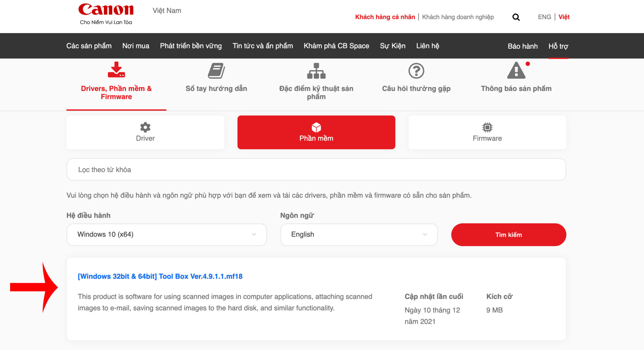This screenshot has height=350, width=644.
Task: Open Tin tức và ấn phẩm
Action: point(263,46)
